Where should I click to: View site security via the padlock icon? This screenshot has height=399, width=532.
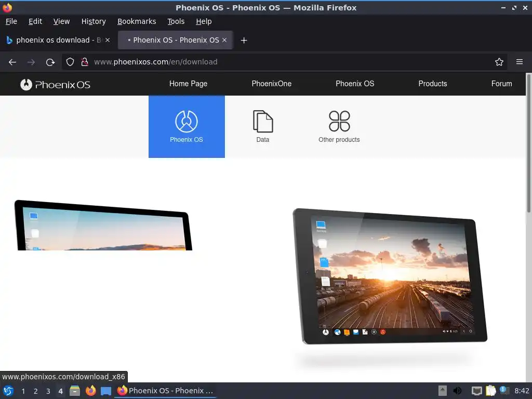[x=85, y=62]
